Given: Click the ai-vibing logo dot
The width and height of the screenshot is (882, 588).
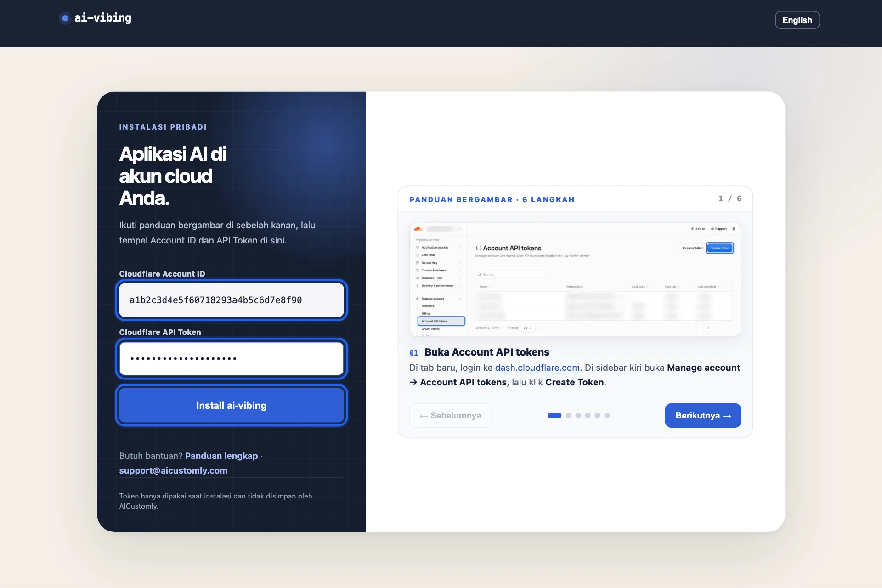Looking at the screenshot, I should click(x=65, y=18).
